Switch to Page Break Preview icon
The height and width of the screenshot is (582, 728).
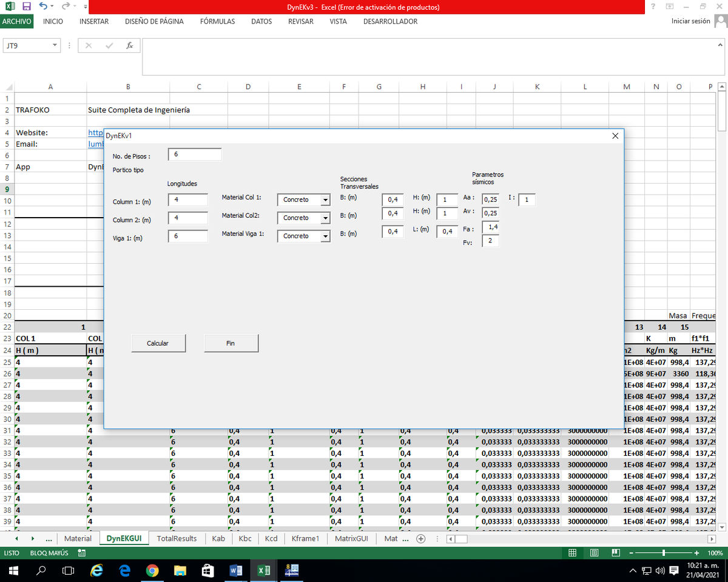tap(616, 553)
